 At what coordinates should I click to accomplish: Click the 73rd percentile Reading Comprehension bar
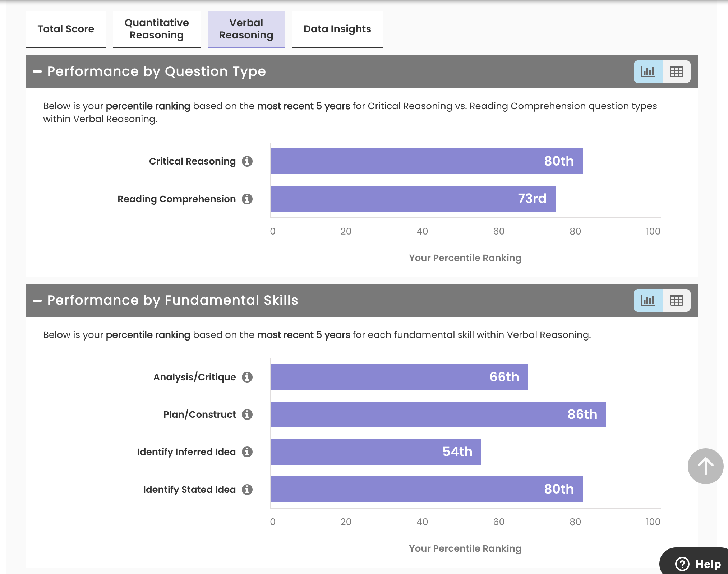413,199
